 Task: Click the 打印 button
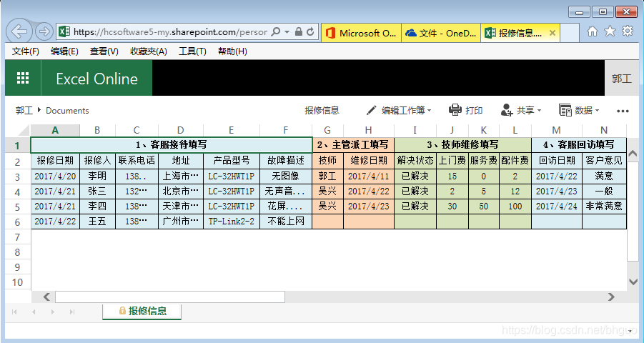pyautogui.click(x=466, y=110)
